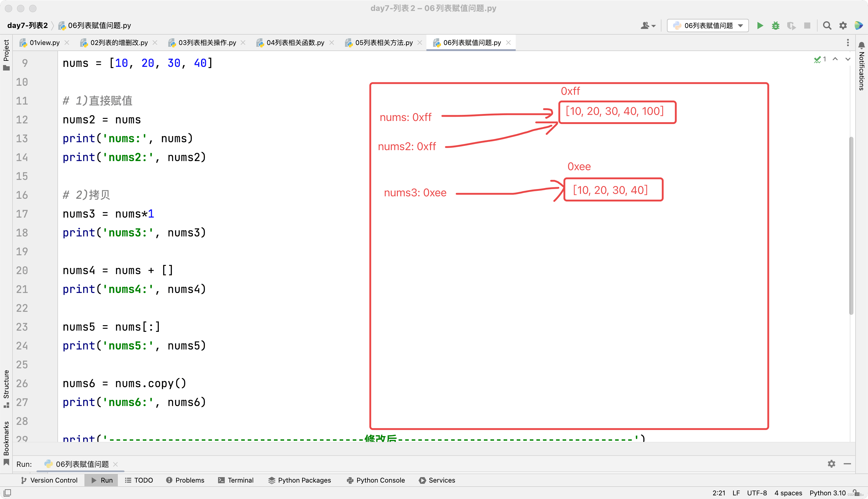Screen dimensions: 868x499
Task: Open Search Everywhere magnifier icon
Action: point(827,26)
